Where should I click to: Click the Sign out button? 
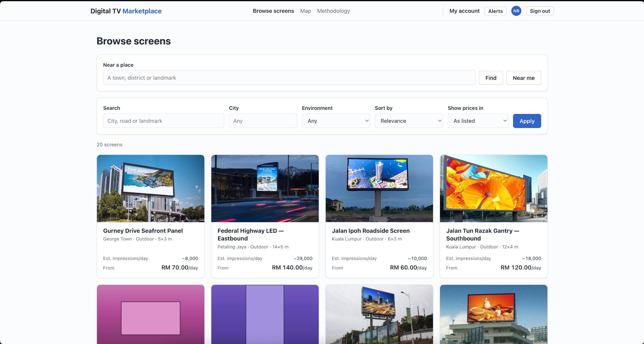540,11
